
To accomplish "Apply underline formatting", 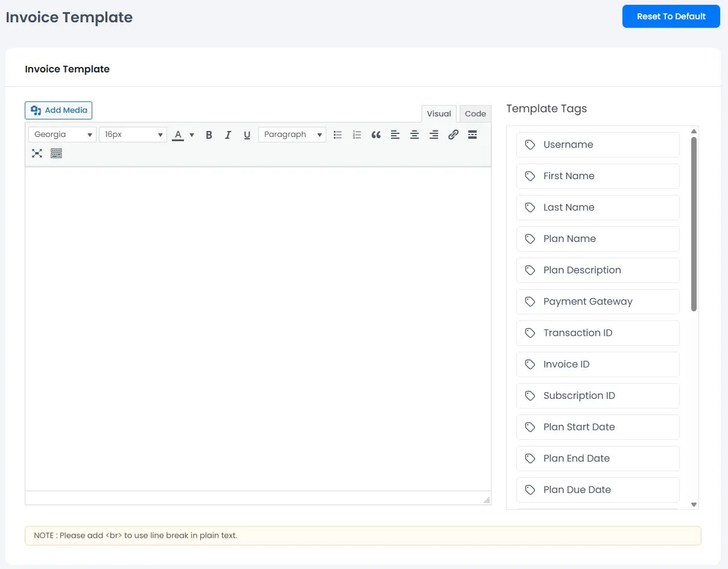I will click(x=247, y=134).
